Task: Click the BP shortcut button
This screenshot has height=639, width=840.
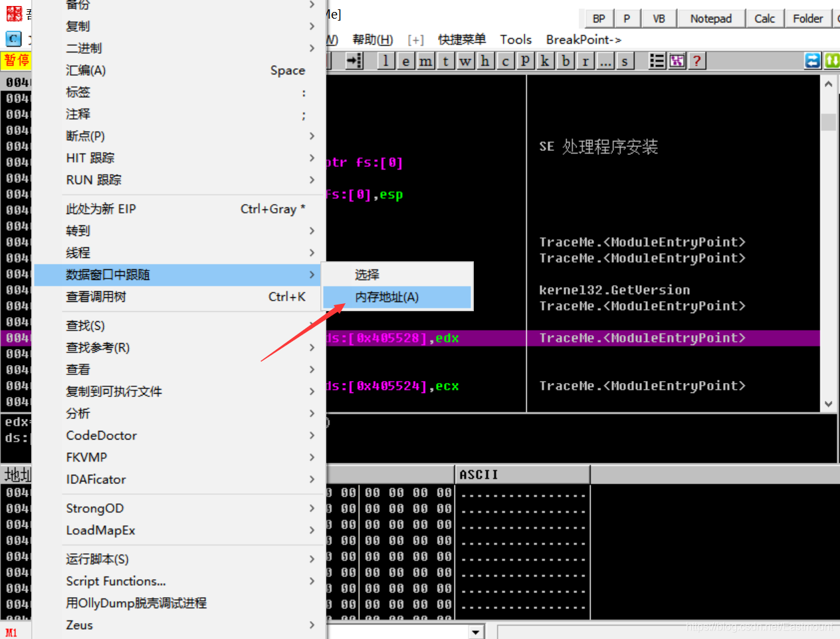Action: (599, 19)
